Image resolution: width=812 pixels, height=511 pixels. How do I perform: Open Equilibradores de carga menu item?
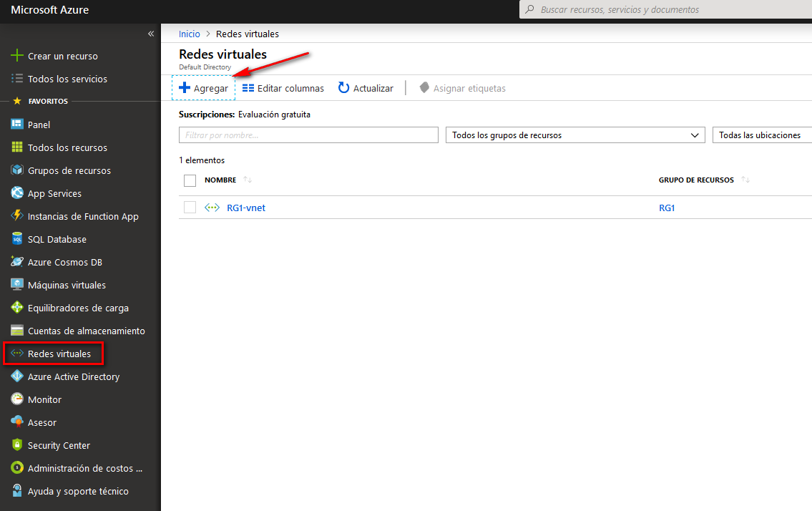pos(78,308)
